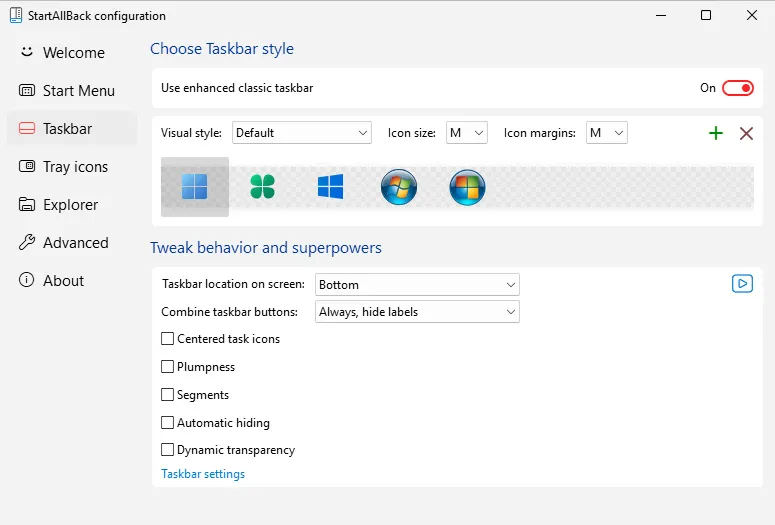Open the video play help icon
Screen dimensions: 775x525
(x=742, y=284)
